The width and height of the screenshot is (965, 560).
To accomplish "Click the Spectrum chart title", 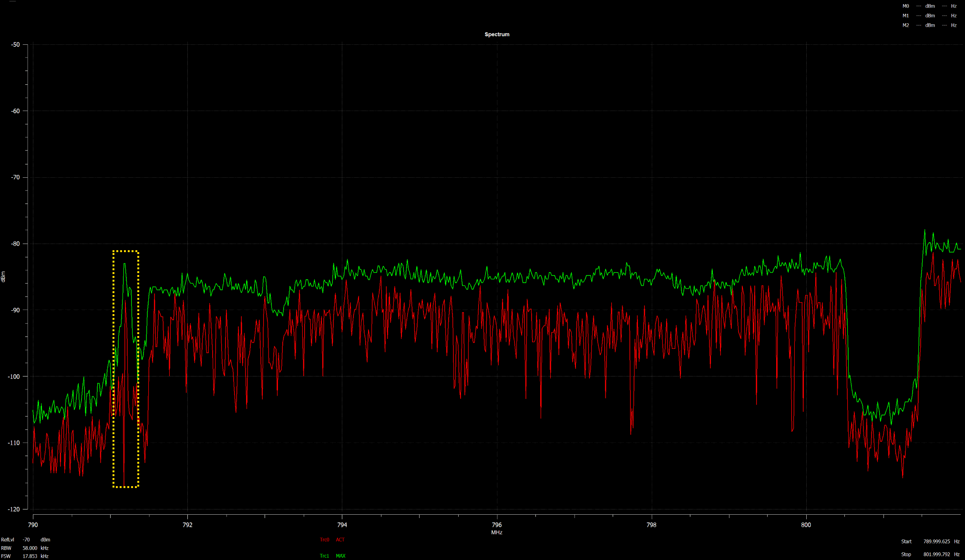I will [x=497, y=34].
